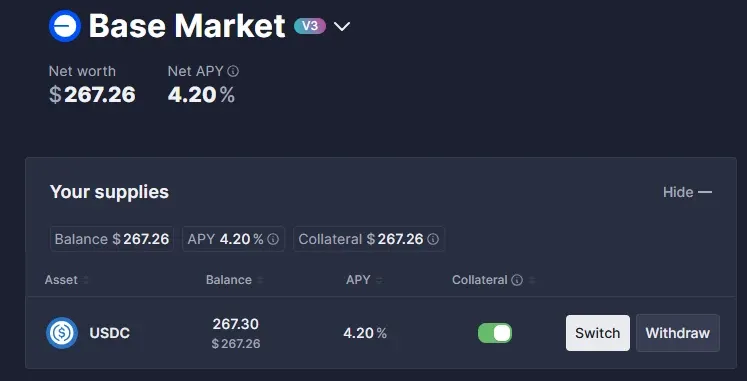Select the Base Market title
This screenshot has width=747, height=381.
(187, 26)
